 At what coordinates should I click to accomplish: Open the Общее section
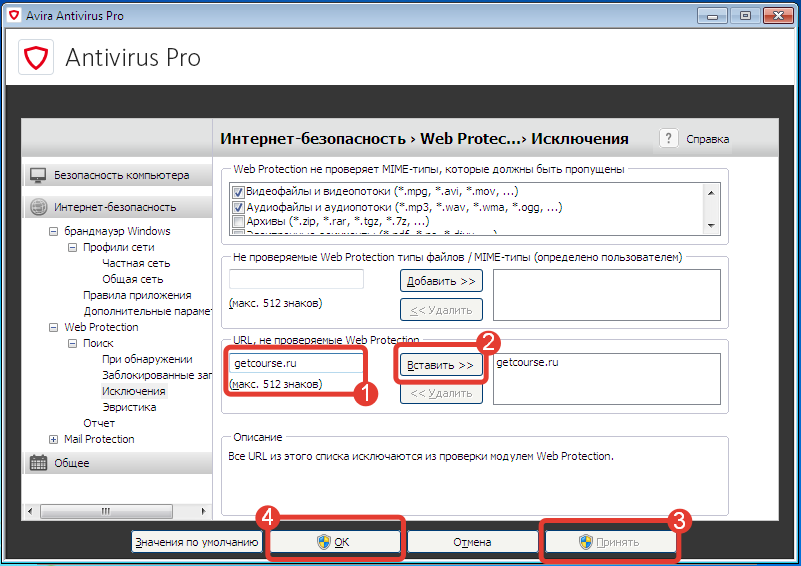(117, 463)
